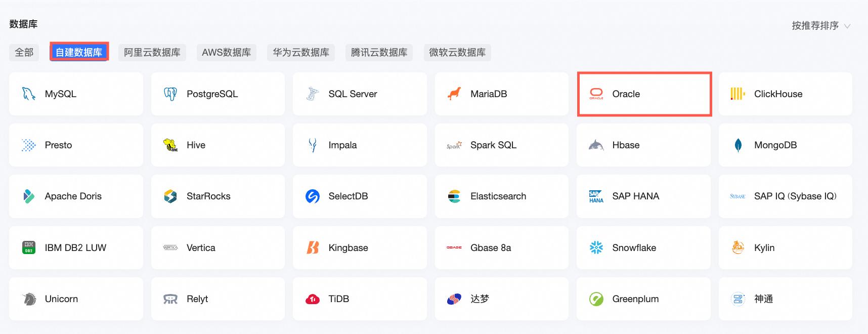This screenshot has width=868, height=334.
Task: Select the TiDB label text
Action: point(339,299)
